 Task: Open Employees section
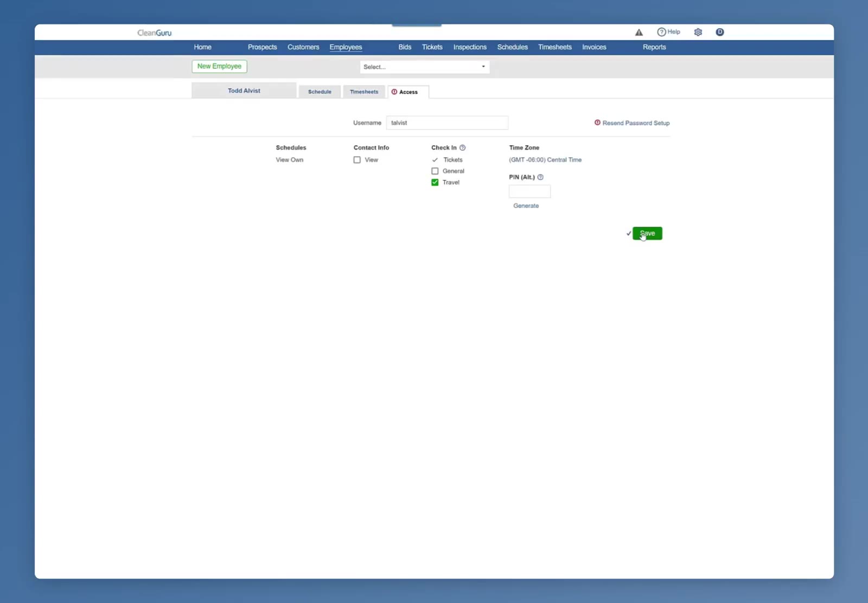(x=346, y=47)
